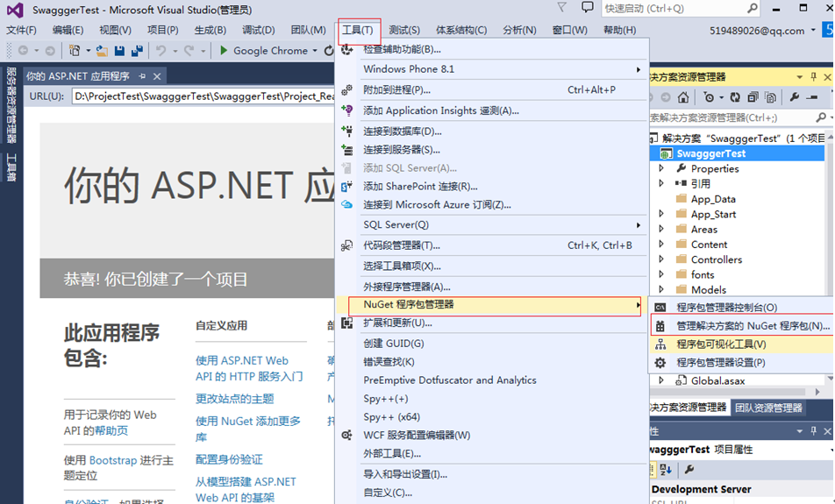Select the Models folder in tree
Viewport: 835px width, 504px height.
point(709,289)
